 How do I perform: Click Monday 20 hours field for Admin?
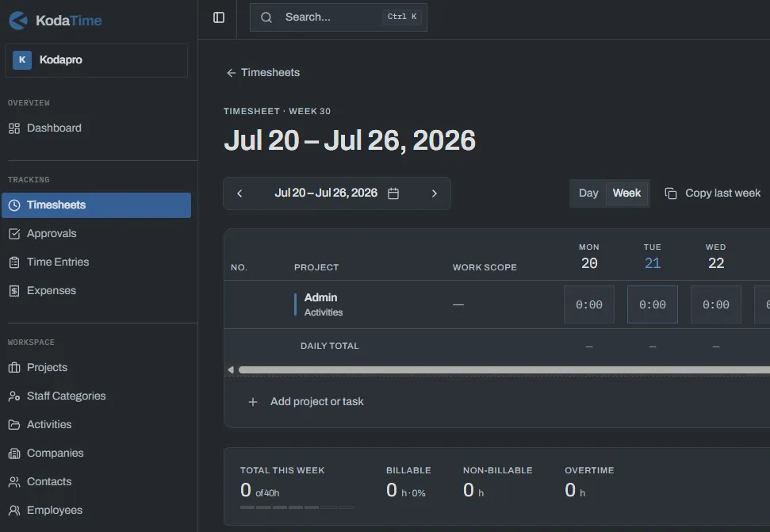pos(588,304)
